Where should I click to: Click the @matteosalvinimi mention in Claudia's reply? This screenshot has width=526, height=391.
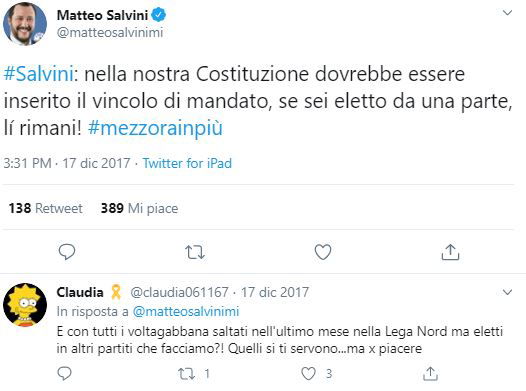(186, 312)
